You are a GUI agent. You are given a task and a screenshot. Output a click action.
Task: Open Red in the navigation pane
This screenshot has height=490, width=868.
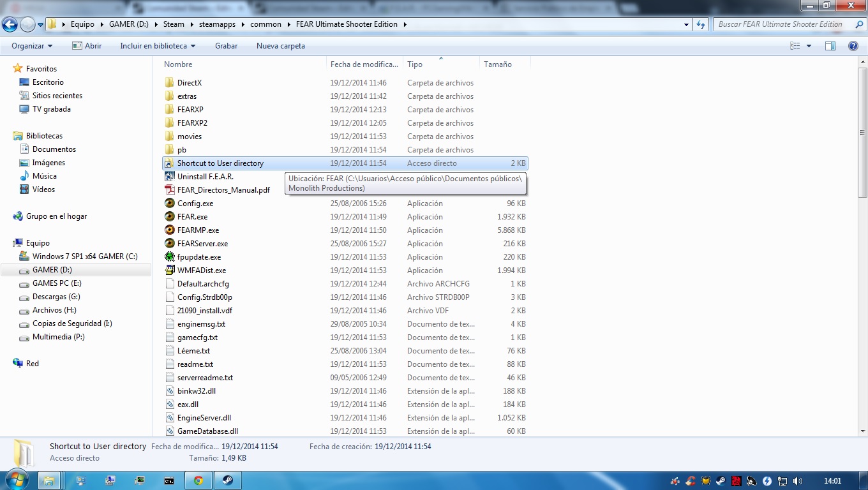[x=32, y=364]
